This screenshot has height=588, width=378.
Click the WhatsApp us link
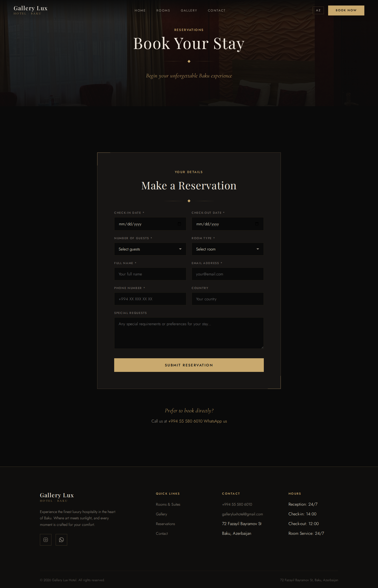coord(215,421)
